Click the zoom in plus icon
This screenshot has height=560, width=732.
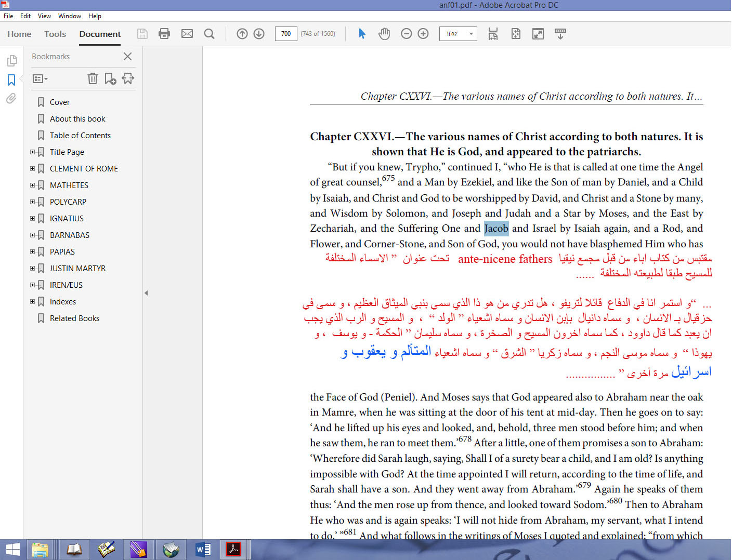[423, 34]
